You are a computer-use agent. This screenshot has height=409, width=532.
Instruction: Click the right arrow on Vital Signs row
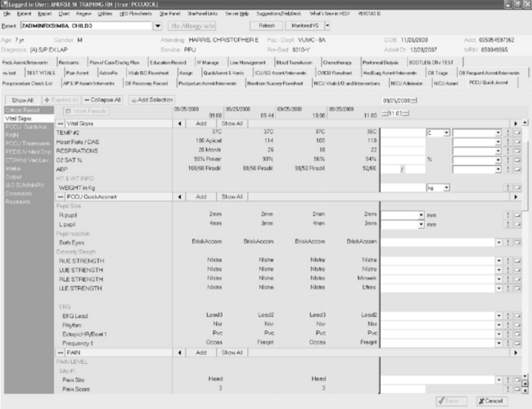(x=517, y=122)
